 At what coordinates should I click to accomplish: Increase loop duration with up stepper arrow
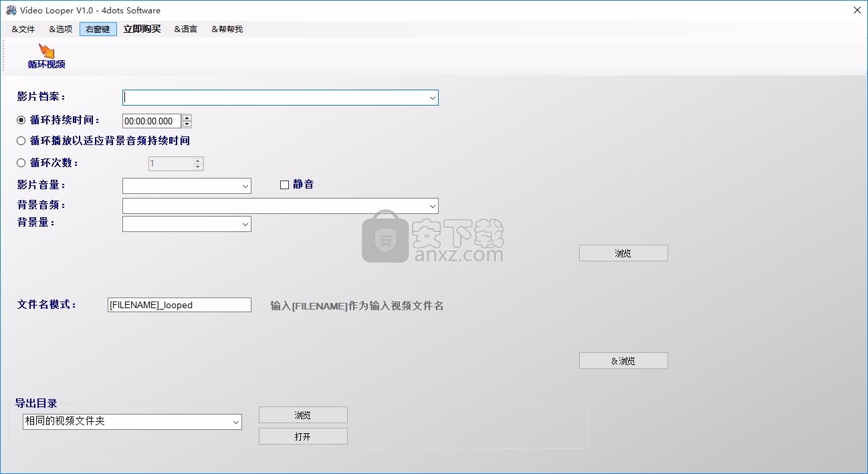coord(187,118)
